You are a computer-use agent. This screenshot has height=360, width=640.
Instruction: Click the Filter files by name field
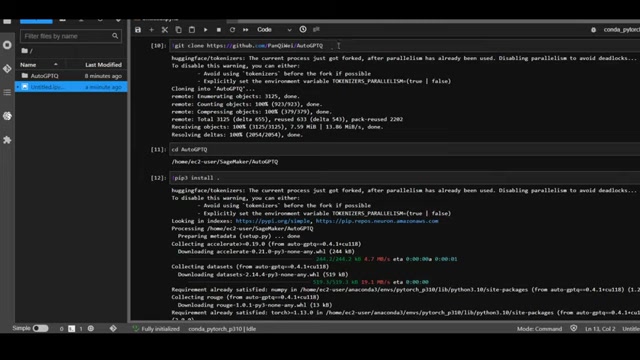[x=70, y=36]
